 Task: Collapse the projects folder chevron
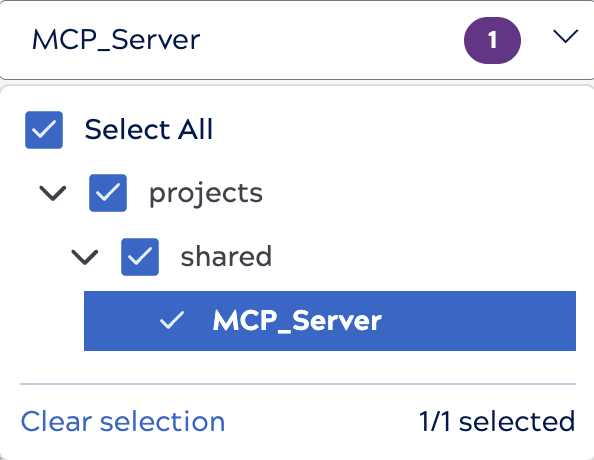pos(53,193)
